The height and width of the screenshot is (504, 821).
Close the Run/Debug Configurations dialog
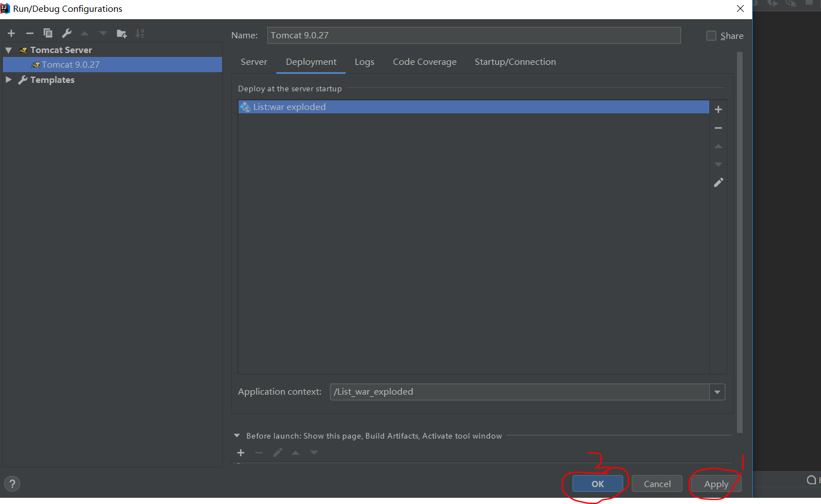tap(740, 8)
